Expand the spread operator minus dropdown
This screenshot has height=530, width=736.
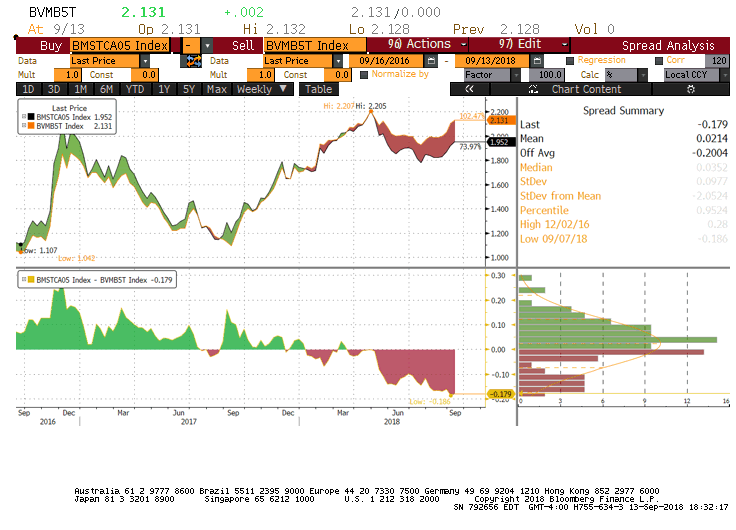point(207,46)
